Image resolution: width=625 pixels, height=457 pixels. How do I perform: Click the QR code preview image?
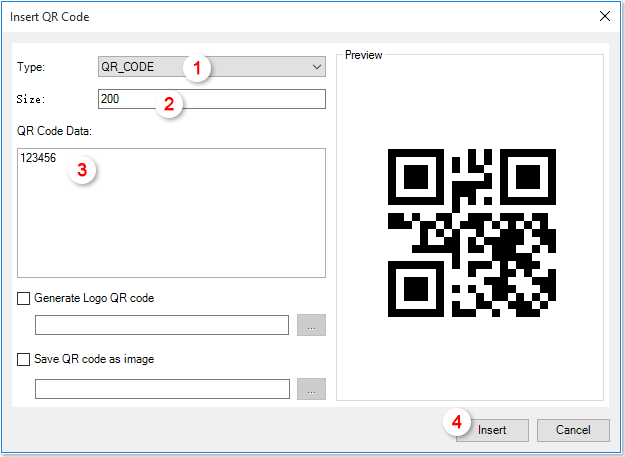pos(472,233)
